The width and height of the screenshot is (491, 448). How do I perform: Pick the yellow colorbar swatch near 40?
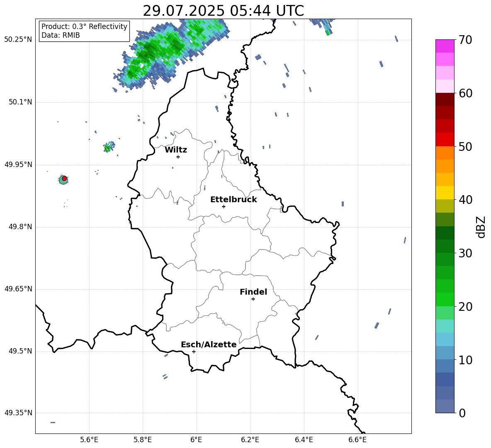(x=445, y=193)
